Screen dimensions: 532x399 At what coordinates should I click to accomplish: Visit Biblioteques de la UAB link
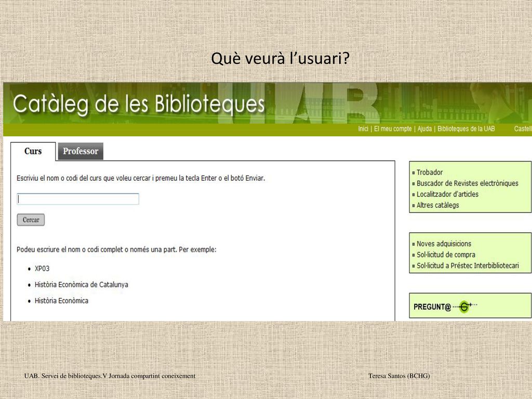tap(466, 129)
